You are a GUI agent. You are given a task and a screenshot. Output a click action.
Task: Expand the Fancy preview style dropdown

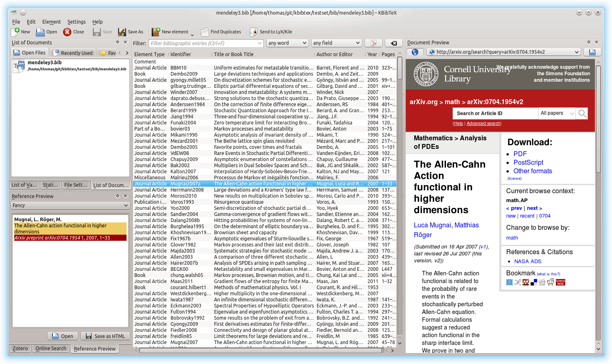click(70, 205)
